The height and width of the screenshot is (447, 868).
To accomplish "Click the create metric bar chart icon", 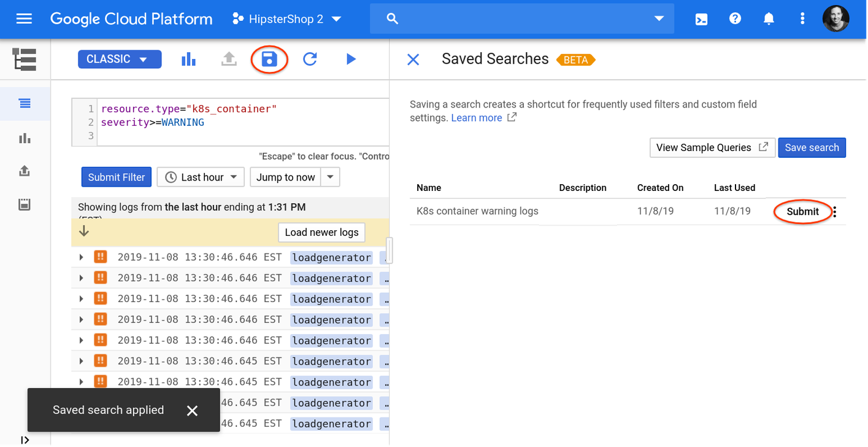I will pos(188,59).
